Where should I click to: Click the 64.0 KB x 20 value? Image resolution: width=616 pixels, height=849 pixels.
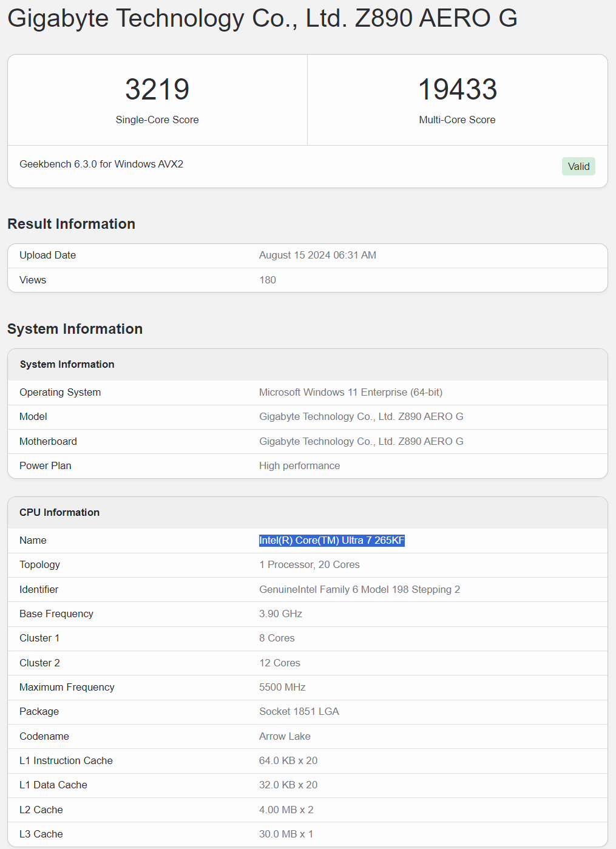[x=288, y=760]
